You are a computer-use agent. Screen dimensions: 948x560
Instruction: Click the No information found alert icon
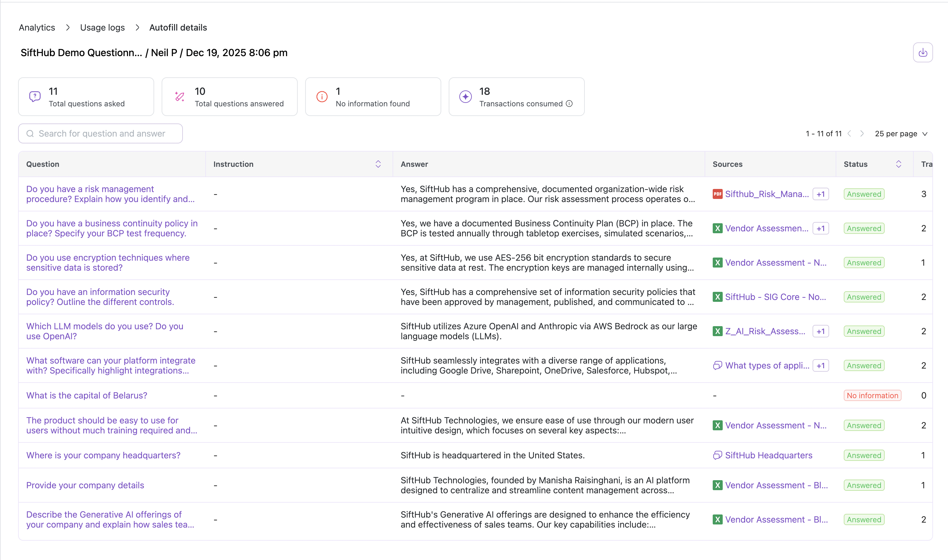coord(322,97)
